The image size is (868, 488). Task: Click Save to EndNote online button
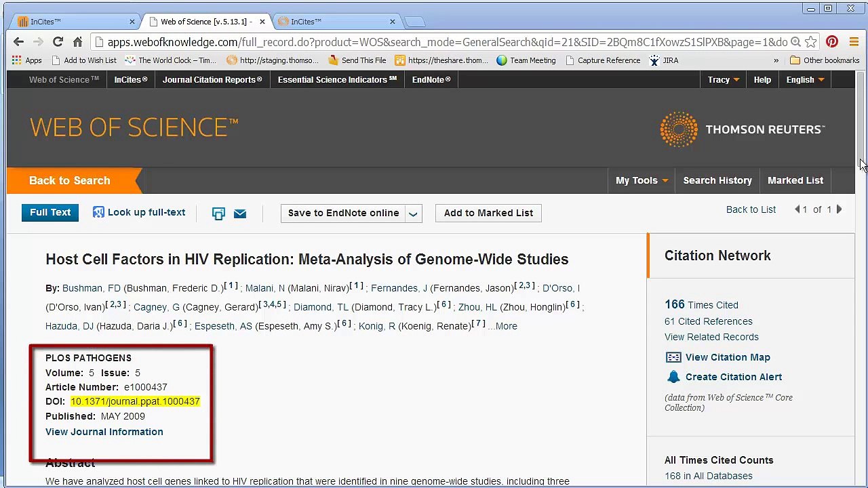(x=344, y=213)
